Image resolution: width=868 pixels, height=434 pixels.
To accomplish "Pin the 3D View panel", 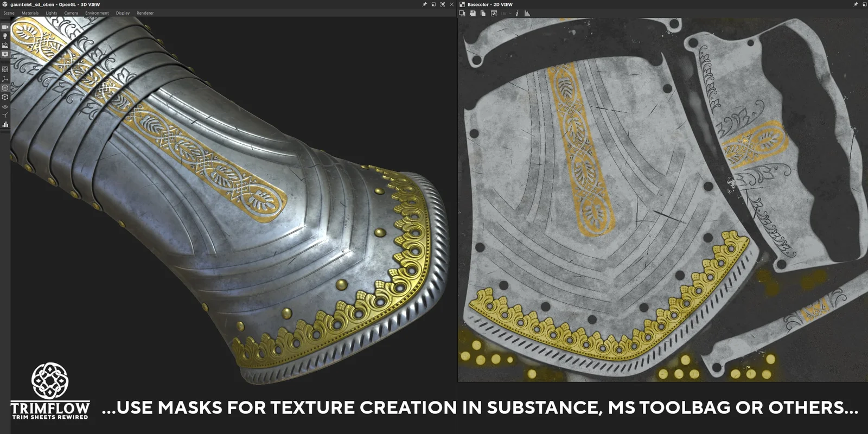I will pyautogui.click(x=425, y=4).
